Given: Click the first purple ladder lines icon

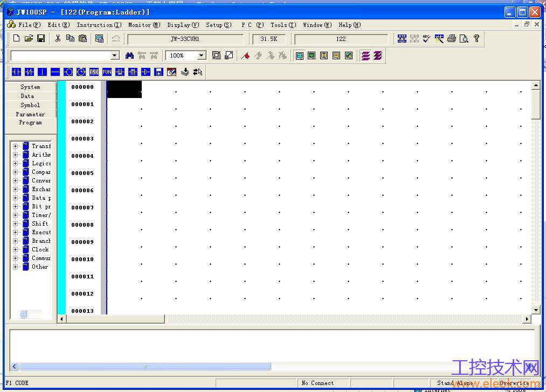Looking at the screenshot, I should coord(365,55).
